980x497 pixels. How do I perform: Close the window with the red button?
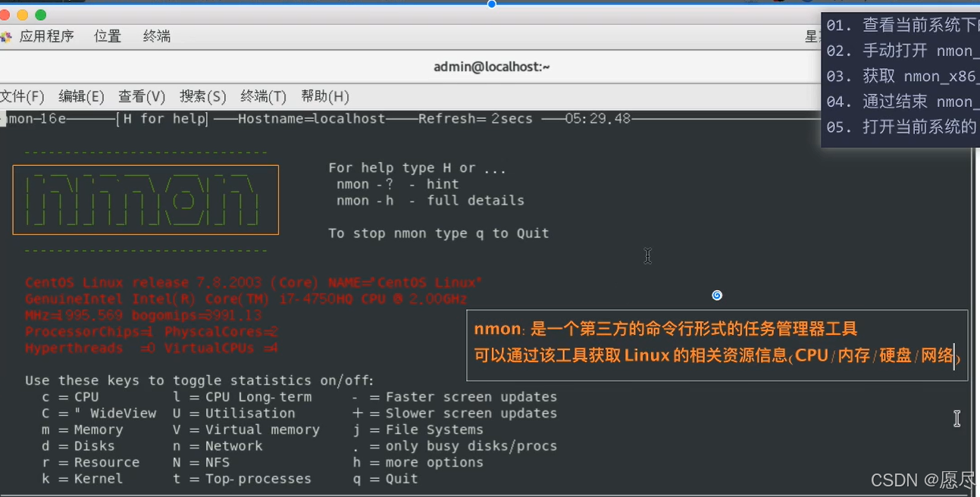tap(4, 15)
